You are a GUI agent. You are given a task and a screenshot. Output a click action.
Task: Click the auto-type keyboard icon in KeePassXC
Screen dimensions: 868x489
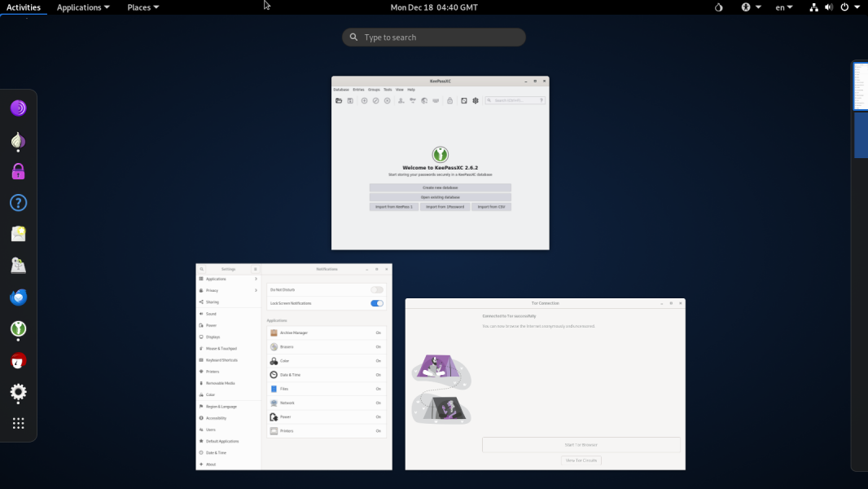click(436, 101)
